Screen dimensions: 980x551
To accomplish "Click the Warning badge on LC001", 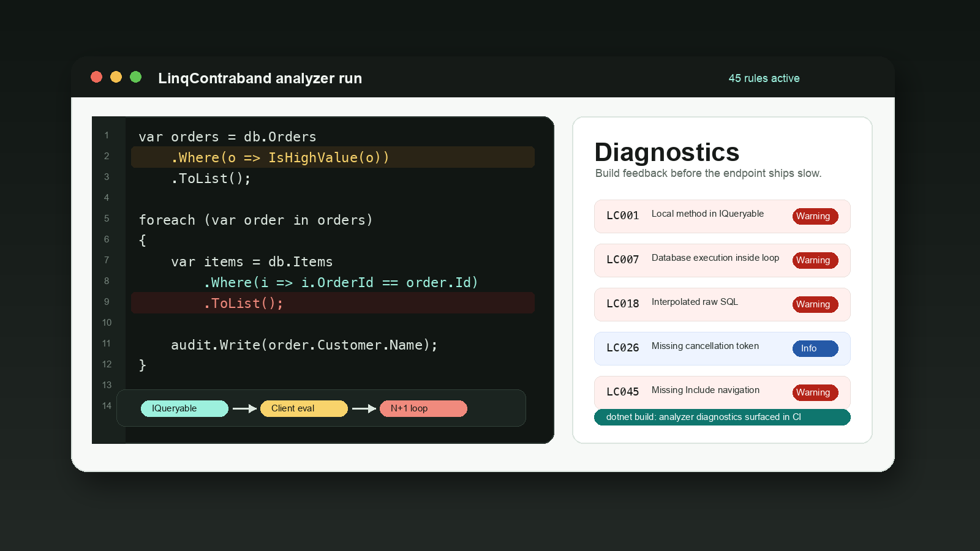I will 815,216.
